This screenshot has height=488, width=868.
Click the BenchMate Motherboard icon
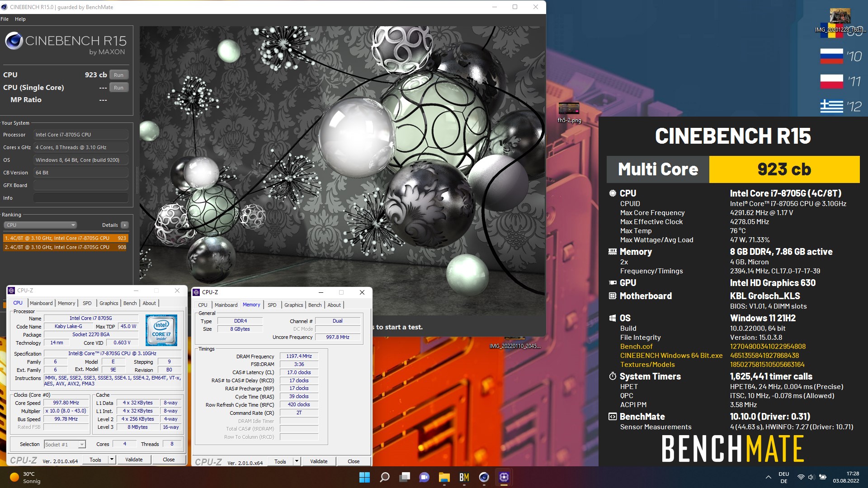[613, 296]
